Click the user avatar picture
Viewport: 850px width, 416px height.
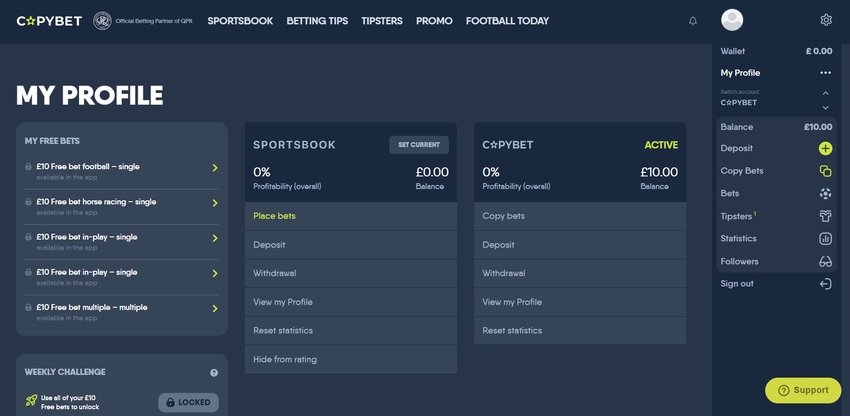point(732,20)
